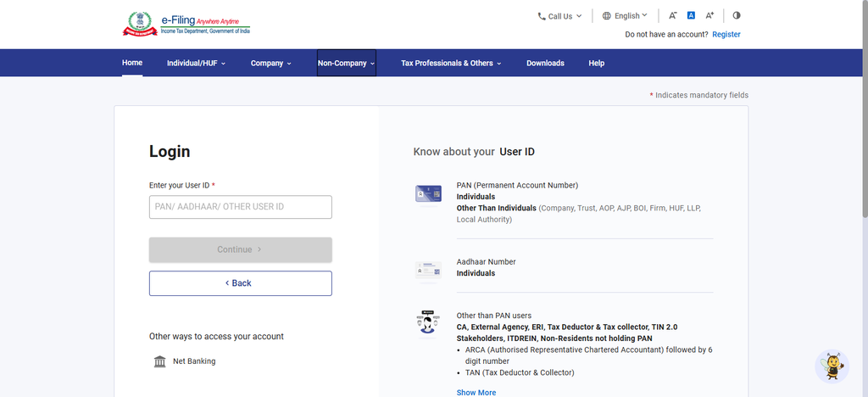Viewport: 868px width, 397px height.
Task: Click Show More link
Action: pos(476,393)
